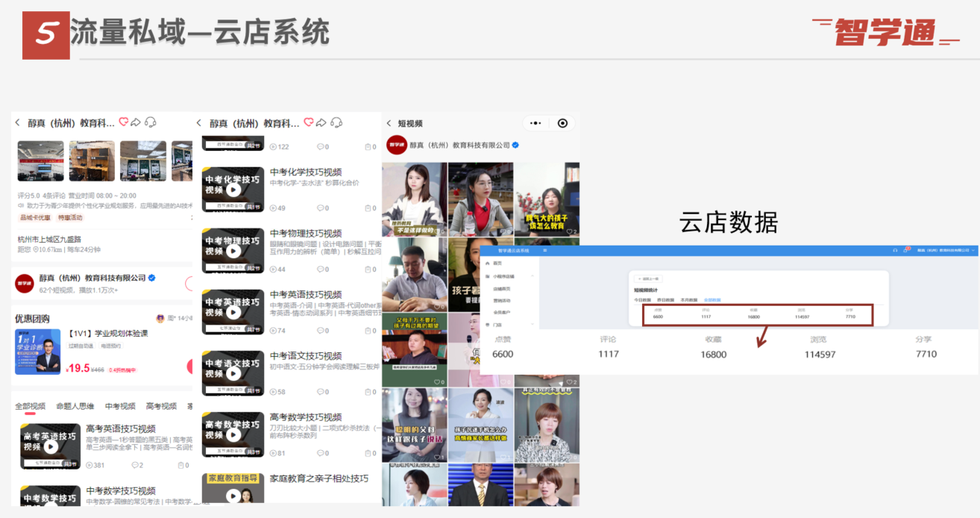The height and width of the screenshot is (518, 980).
Task: Open 营销活动 in the dashboard sidebar
Action: point(503,300)
